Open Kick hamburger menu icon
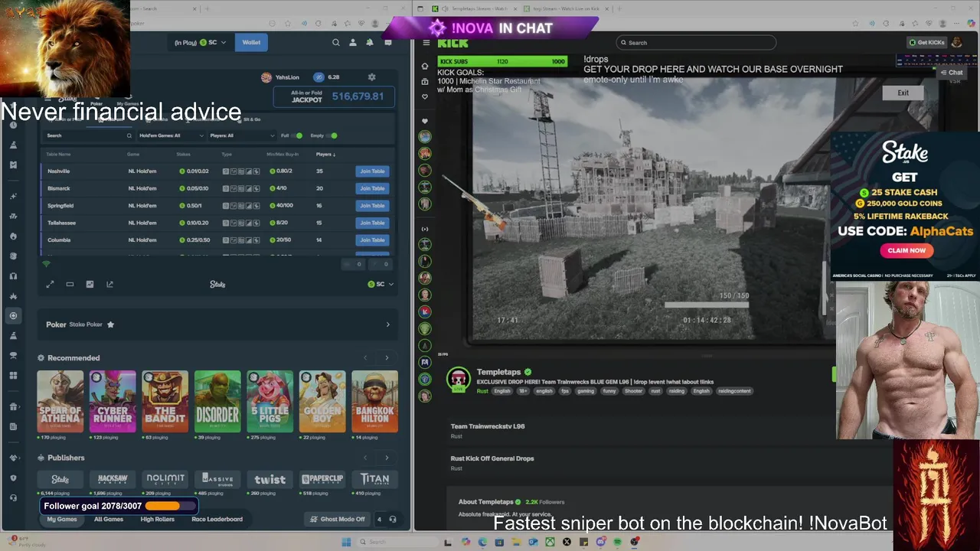Viewport: 980px width, 551px height. click(426, 43)
